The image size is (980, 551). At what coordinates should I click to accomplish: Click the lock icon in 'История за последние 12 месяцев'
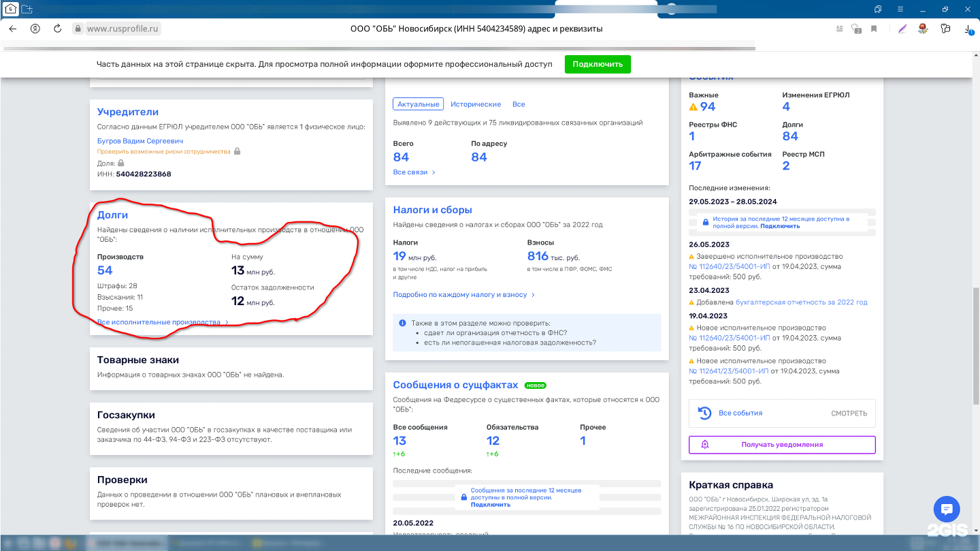tap(706, 223)
